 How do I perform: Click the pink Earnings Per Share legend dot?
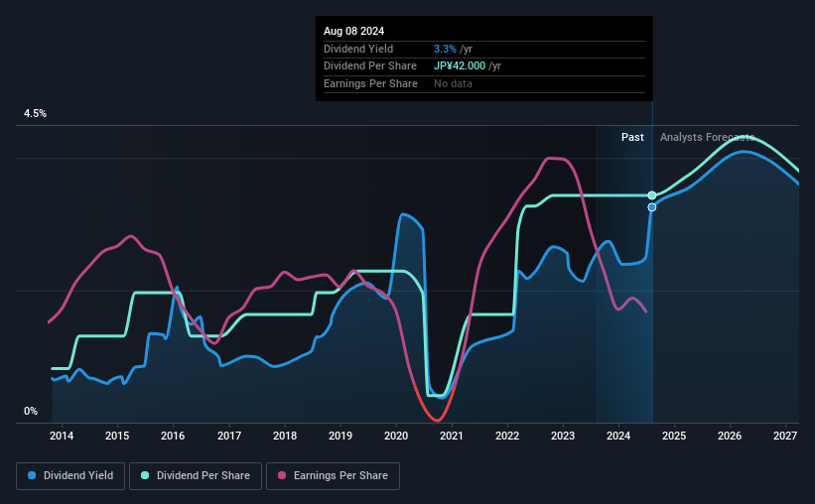pyautogui.click(x=282, y=475)
